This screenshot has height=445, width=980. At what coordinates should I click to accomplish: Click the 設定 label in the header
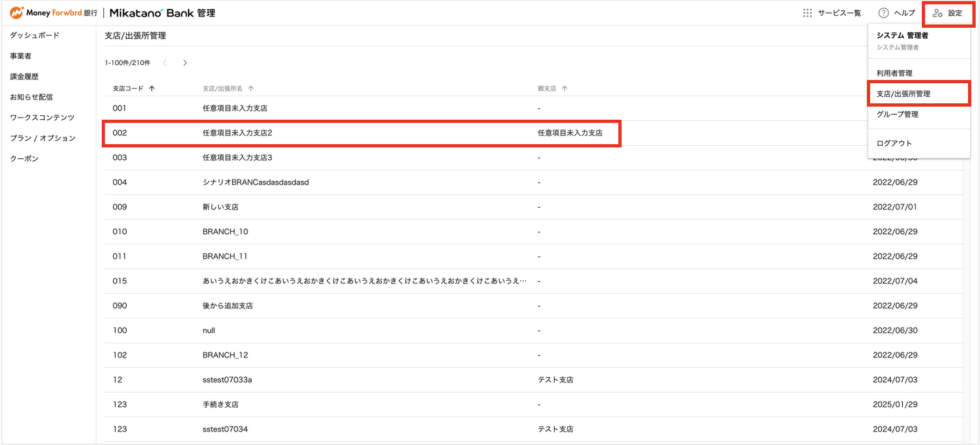pos(956,13)
